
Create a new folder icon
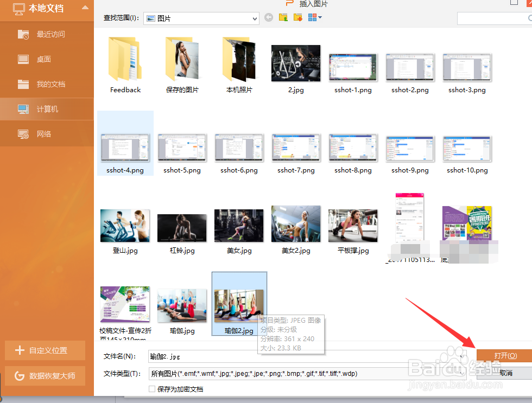tap(298, 17)
